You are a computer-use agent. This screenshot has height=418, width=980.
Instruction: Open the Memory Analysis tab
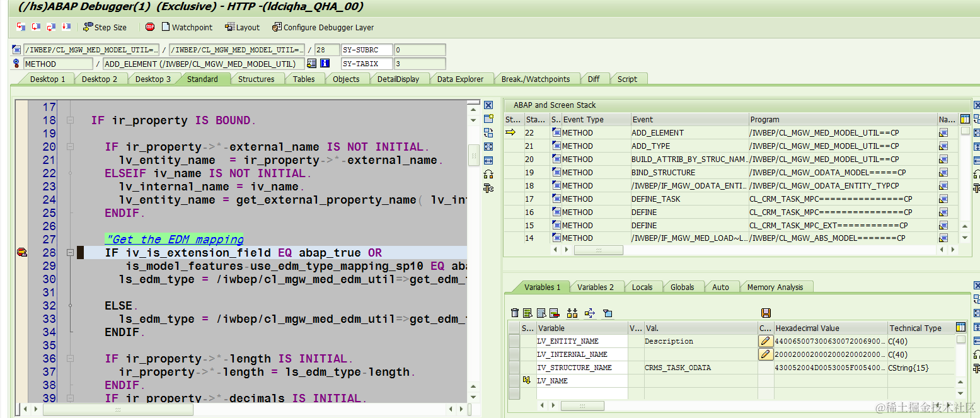(775, 287)
